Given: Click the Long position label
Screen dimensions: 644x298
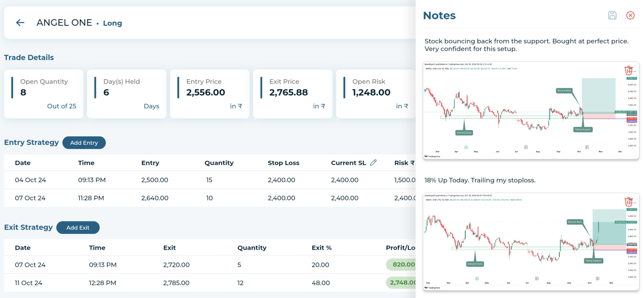Looking at the screenshot, I should [x=112, y=23].
